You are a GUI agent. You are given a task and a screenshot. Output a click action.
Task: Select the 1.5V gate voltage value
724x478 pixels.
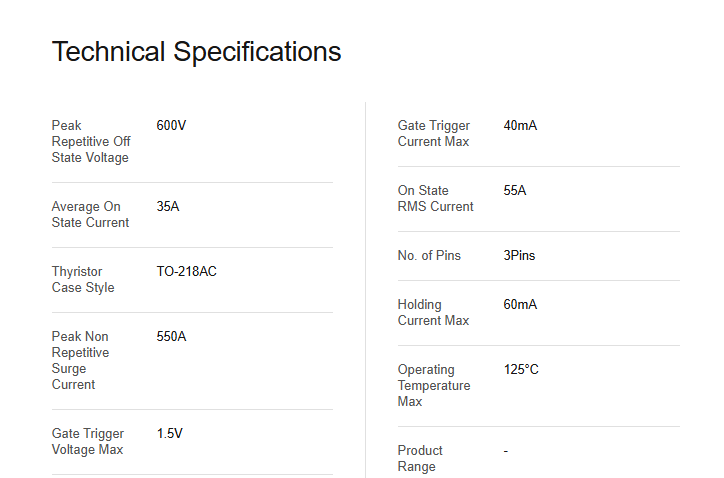169,434
